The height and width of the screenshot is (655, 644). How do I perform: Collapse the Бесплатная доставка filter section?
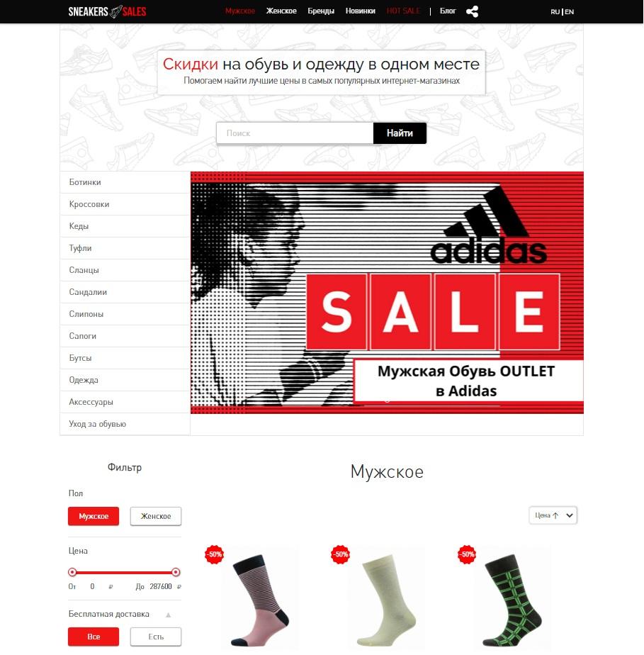pyautogui.click(x=168, y=615)
